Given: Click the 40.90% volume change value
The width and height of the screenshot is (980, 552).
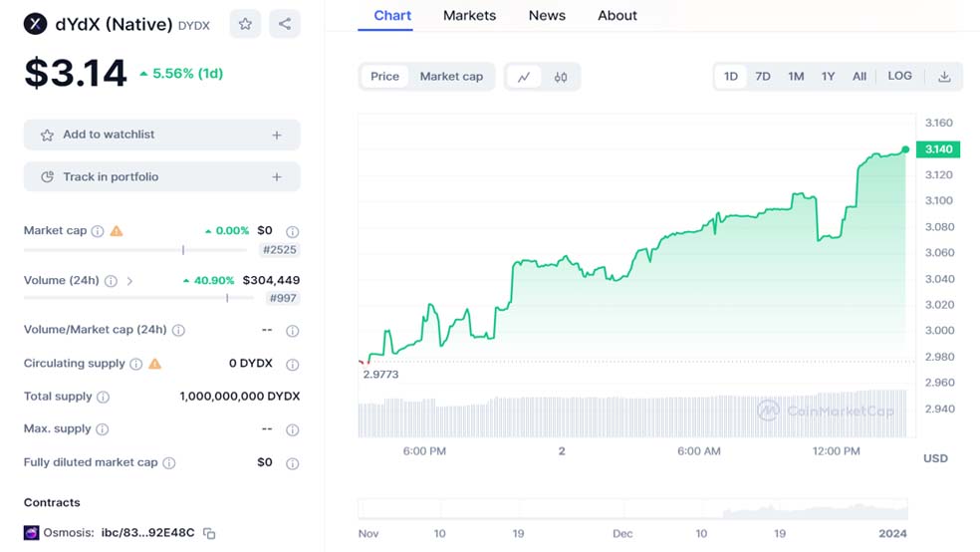Looking at the screenshot, I should (209, 281).
